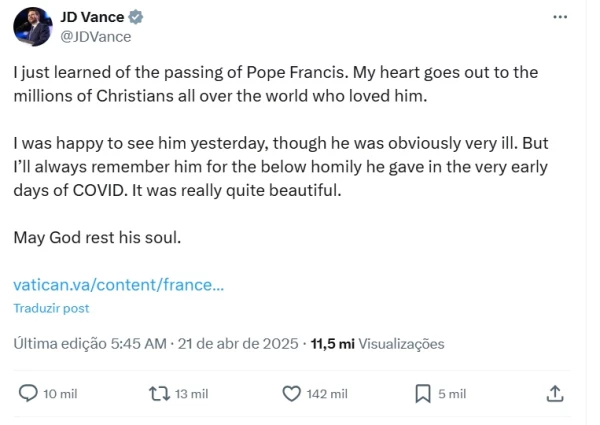This screenshot has width=600, height=425.
Task: Open the vatican.va homily link
Action: (118, 285)
